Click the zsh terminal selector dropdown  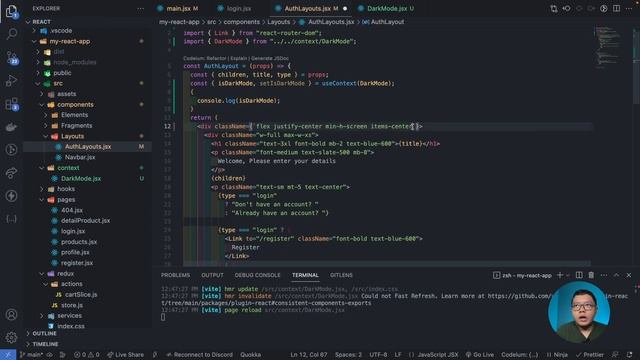pyautogui.click(x=522, y=275)
